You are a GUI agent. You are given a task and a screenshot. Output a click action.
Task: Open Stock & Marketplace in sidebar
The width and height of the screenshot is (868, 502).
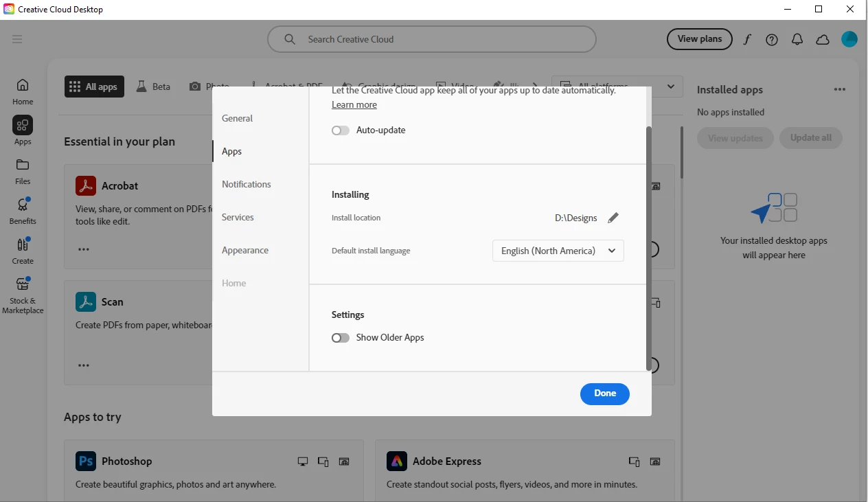23,295
